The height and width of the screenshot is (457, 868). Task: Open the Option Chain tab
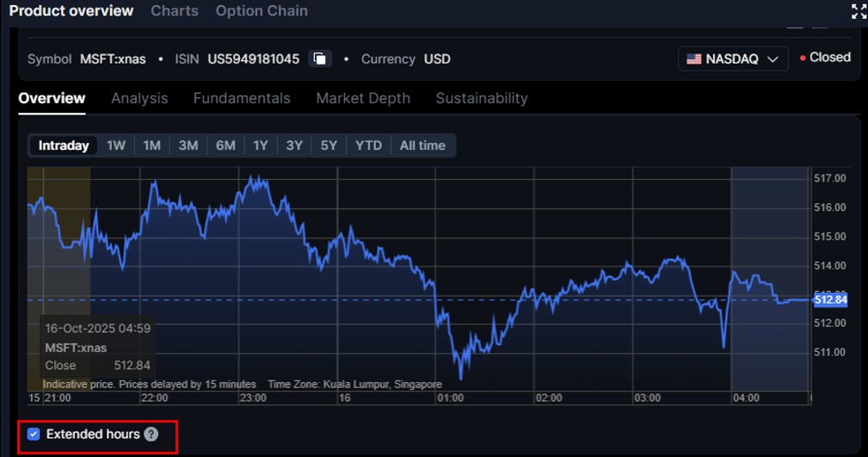point(262,11)
